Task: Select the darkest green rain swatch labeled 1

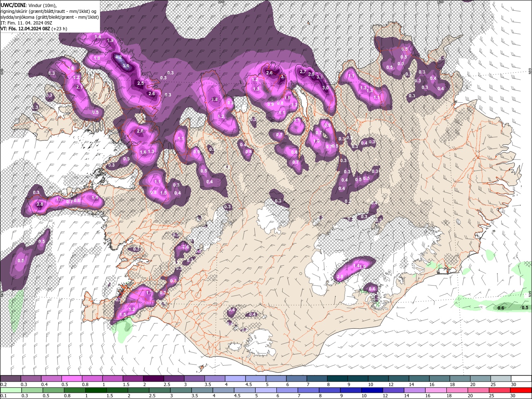Action: point(96,390)
